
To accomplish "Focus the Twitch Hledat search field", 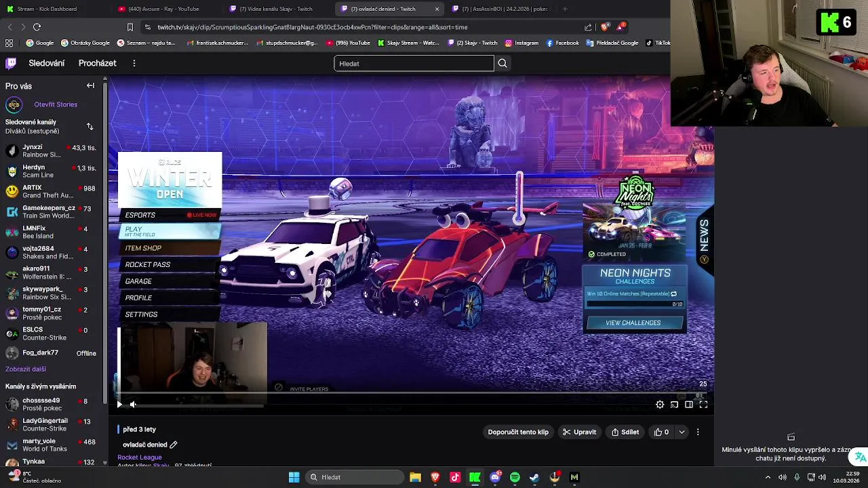I will click(414, 63).
